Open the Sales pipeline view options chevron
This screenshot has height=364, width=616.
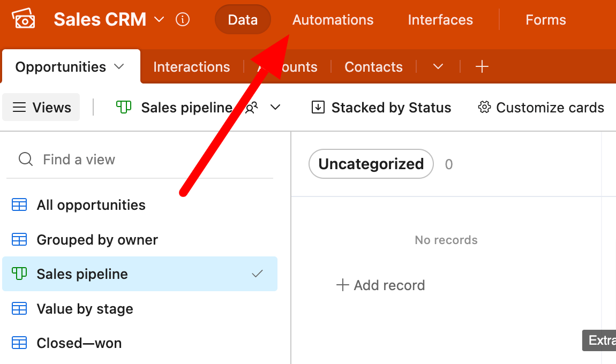coord(275,107)
